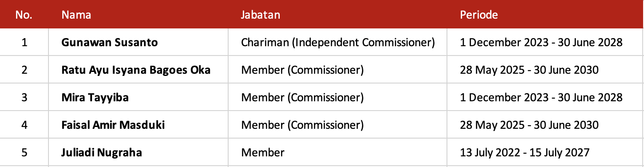Select the name Faisal Amir Masduki
Viewport: 644px width, 167px height.
[x=113, y=125]
